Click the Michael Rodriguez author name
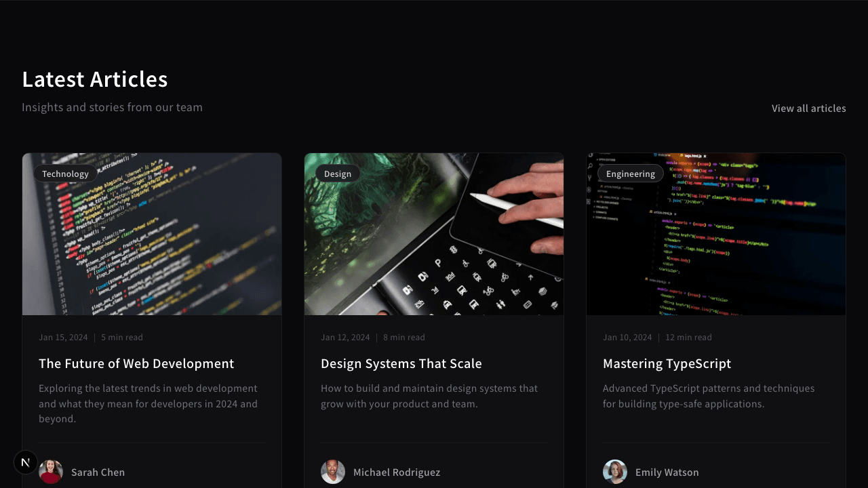The height and width of the screenshot is (488, 868). click(x=397, y=472)
